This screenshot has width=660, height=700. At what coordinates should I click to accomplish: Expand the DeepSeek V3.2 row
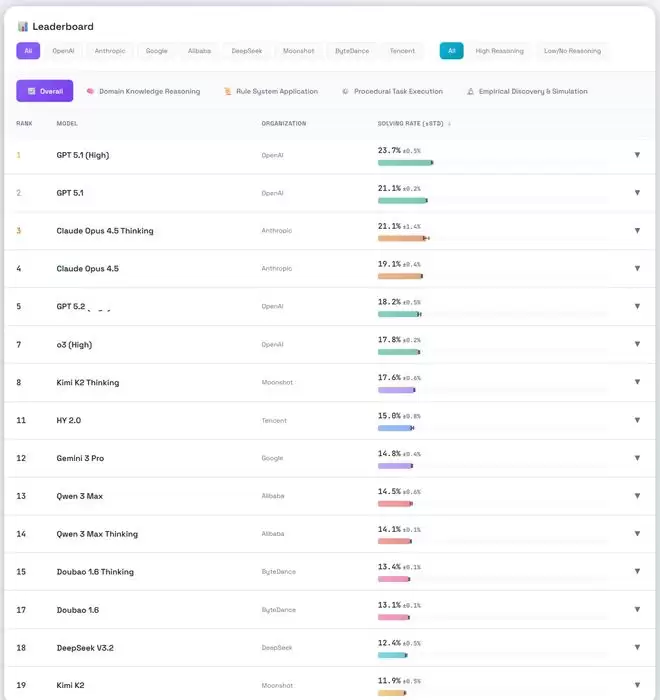click(x=637, y=648)
